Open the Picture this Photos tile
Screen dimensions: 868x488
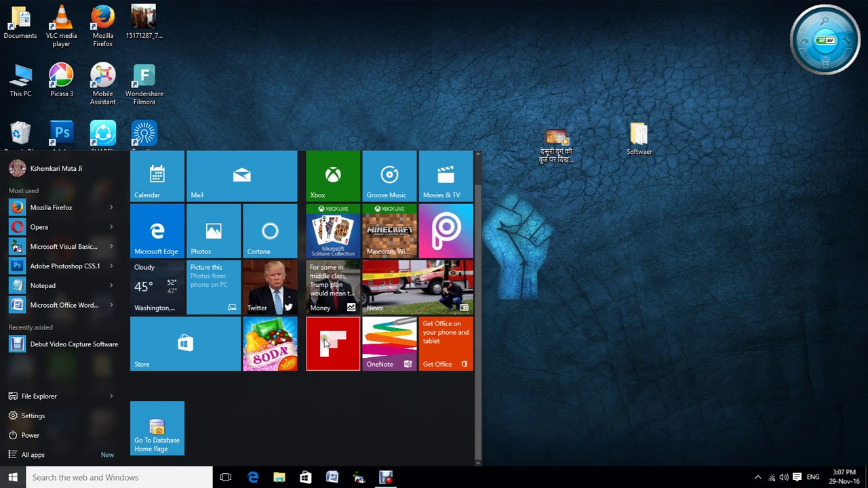click(x=214, y=287)
